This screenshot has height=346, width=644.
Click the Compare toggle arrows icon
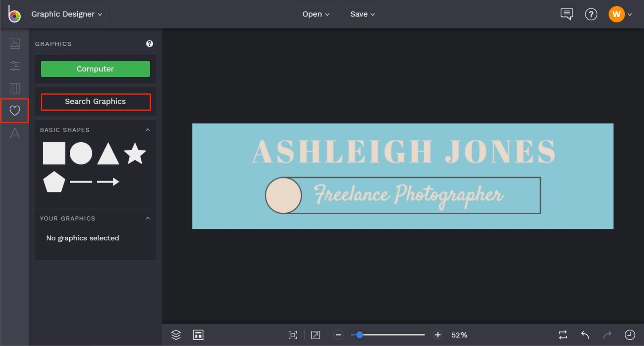tap(562, 334)
